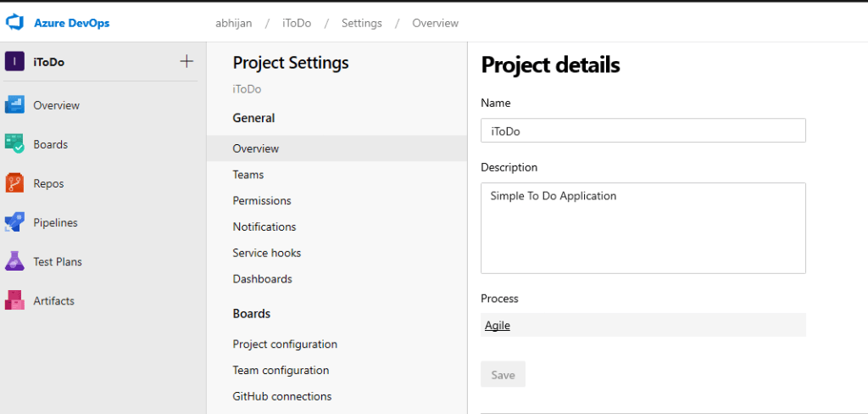Click the Pipelines rocket icon
868x414 pixels.
pos(14,222)
